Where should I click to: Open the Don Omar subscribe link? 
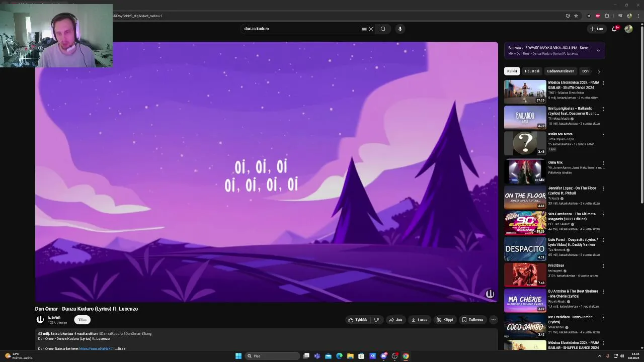[x=96, y=348]
